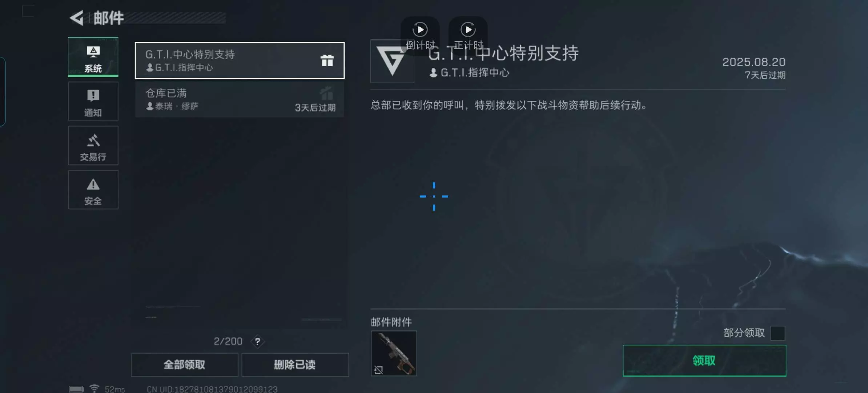868x393 pixels.
Task: Click the gift icon on G.T.I. mail
Action: pyautogui.click(x=327, y=60)
